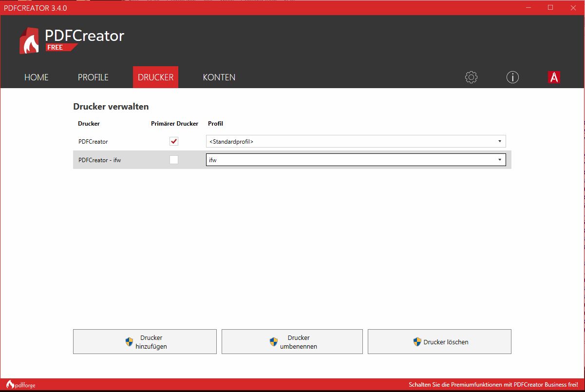585x392 pixels.
Task: Click shield icon on Drucker hinzufügen
Action: pos(129,342)
